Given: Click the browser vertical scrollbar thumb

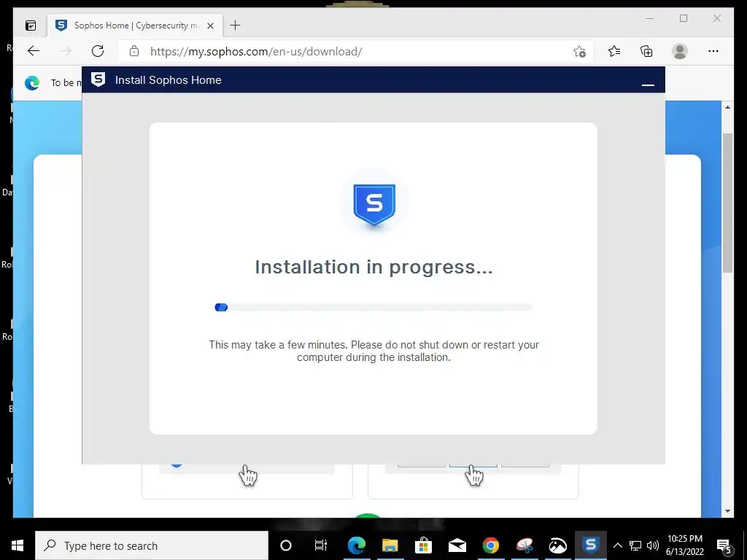Looking at the screenshot, I should point(727,203).
